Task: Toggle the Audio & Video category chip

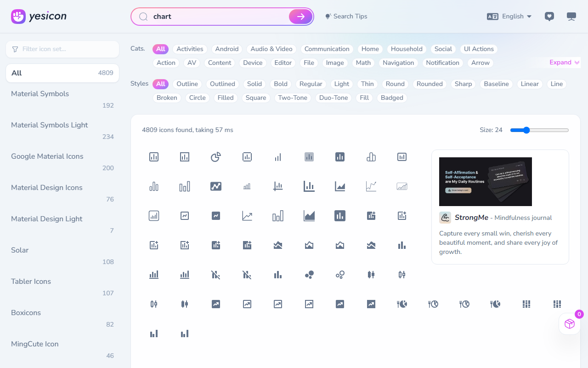Action: coord(271,49)
